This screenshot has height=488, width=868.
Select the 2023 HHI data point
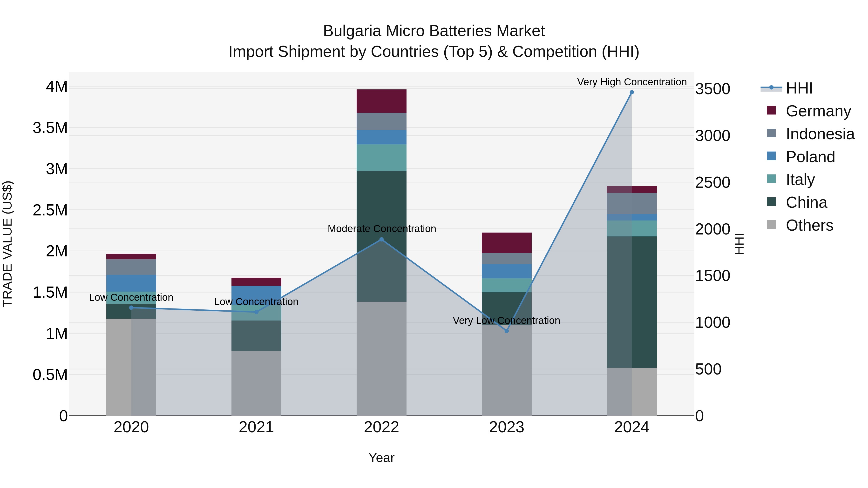(507, 331)
